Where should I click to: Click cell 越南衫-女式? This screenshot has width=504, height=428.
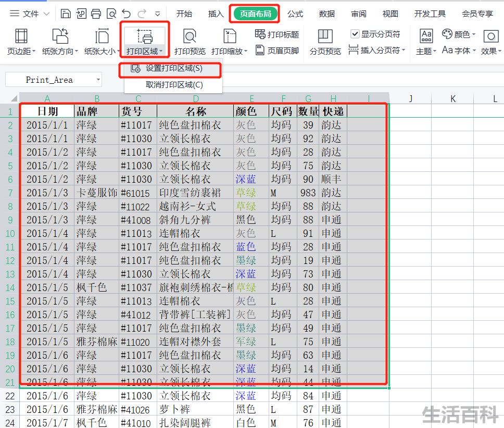point(195,206)
